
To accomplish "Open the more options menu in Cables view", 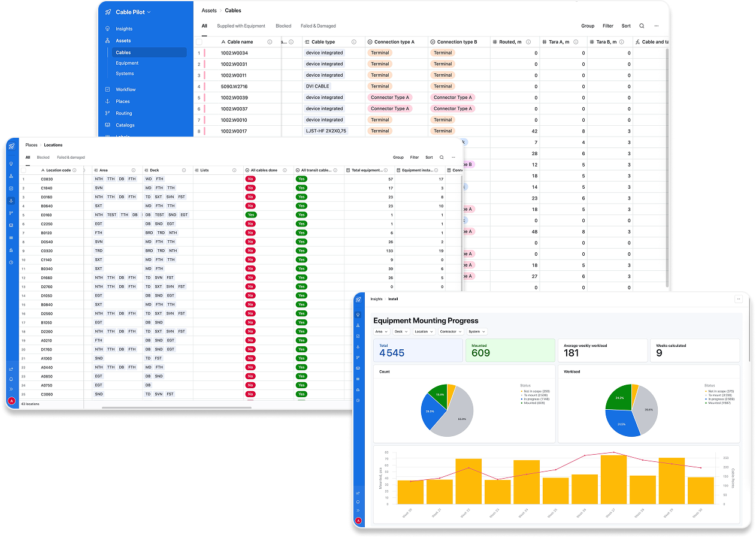I will pyautogui.click(x=657, y=26).
